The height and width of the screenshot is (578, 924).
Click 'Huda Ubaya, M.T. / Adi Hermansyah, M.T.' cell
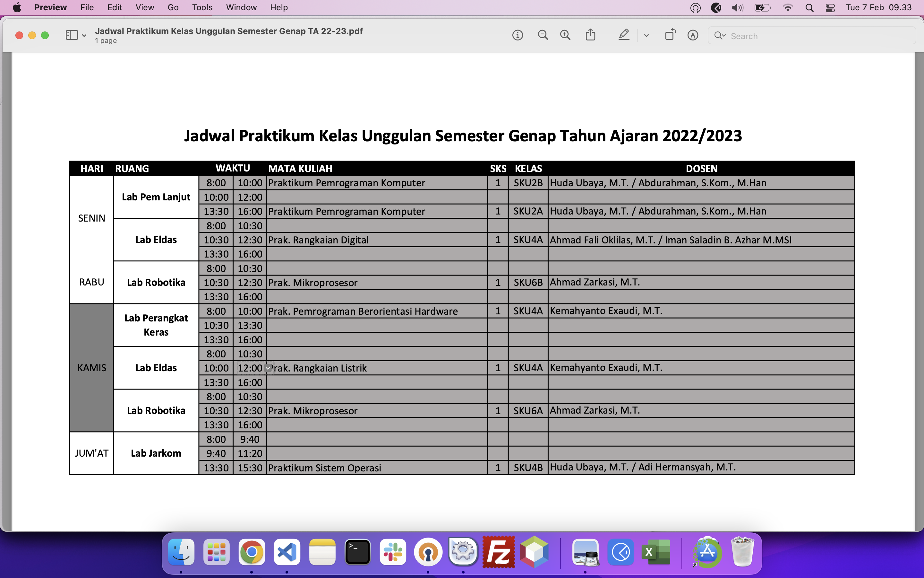click(701, 468)
